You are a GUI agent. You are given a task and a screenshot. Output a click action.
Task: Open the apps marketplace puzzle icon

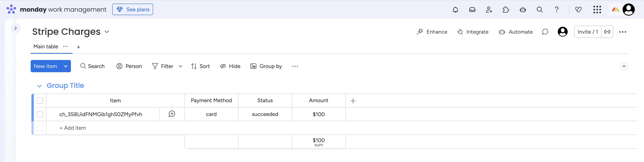(x=505, y=10)
